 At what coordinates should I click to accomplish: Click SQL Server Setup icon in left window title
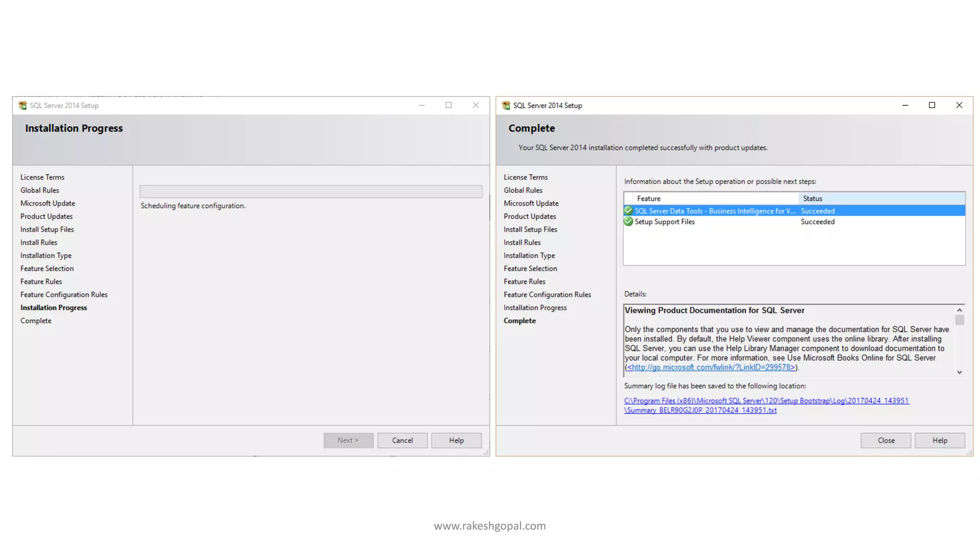point(22,105)
